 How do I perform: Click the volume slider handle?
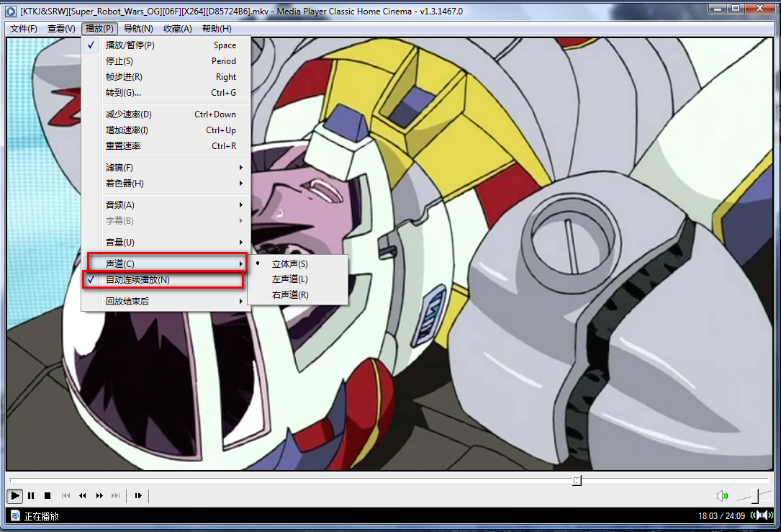click(x=755, y=495)
